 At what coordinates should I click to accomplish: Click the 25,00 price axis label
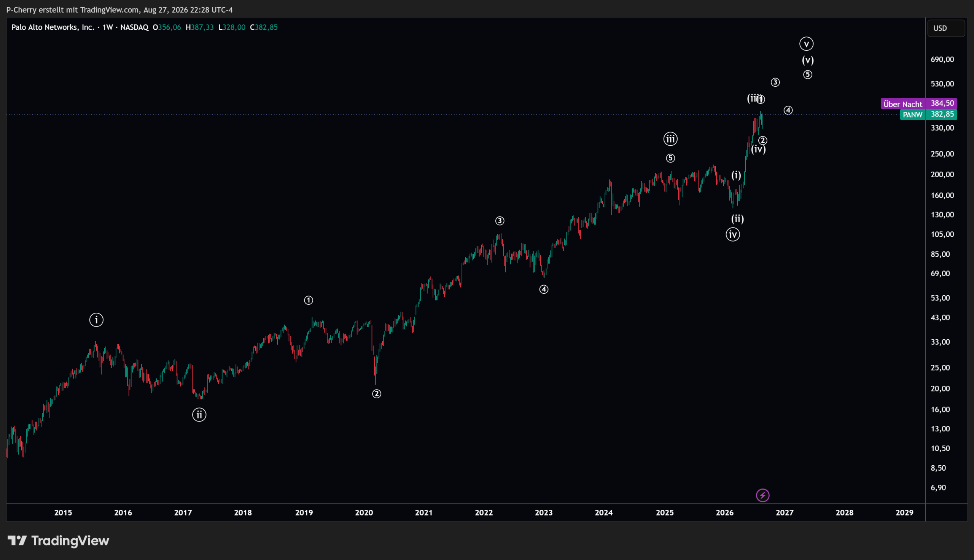coord(941,368)
